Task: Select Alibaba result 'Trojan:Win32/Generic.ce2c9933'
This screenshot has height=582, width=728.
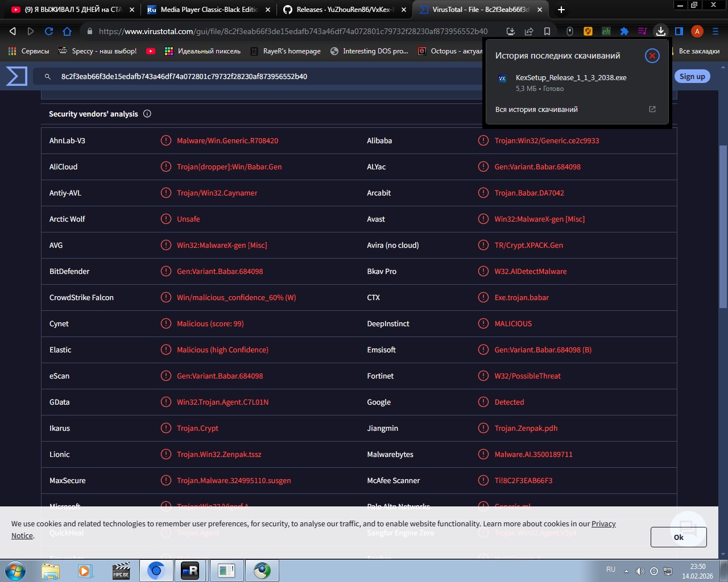Action: pos(547,140)
